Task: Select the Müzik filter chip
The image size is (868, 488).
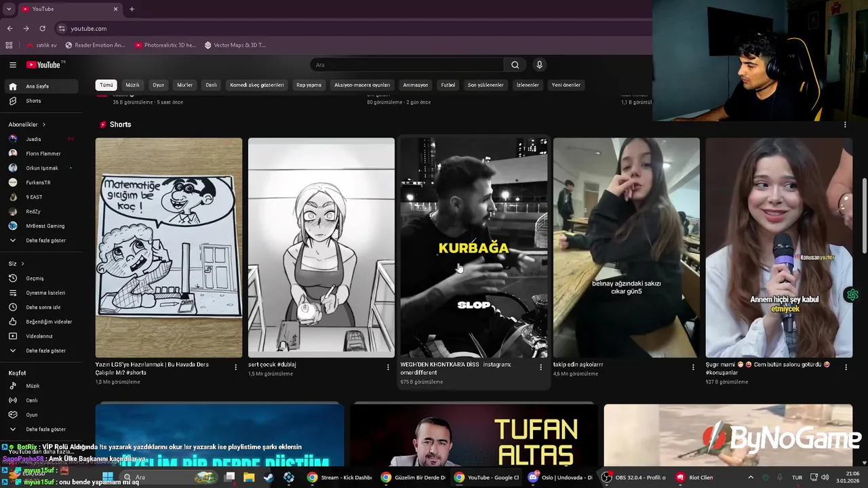Action: point(133,85)
